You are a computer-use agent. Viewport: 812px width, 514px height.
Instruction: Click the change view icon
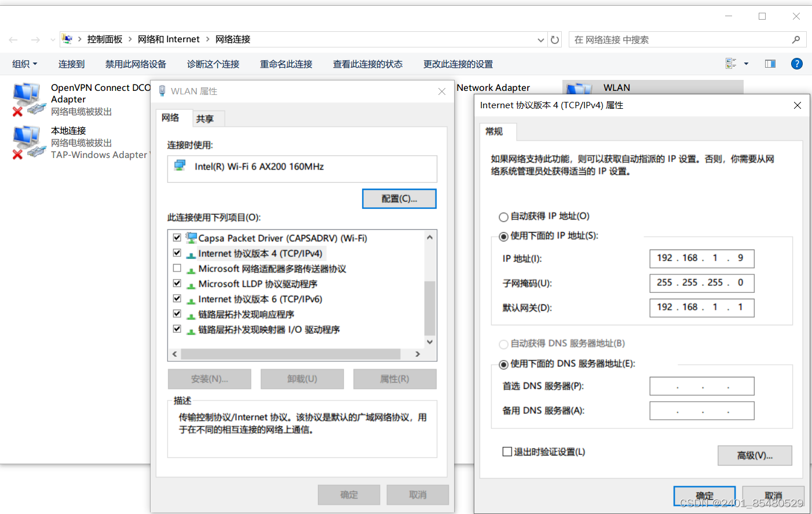click(x=731, y=64)
